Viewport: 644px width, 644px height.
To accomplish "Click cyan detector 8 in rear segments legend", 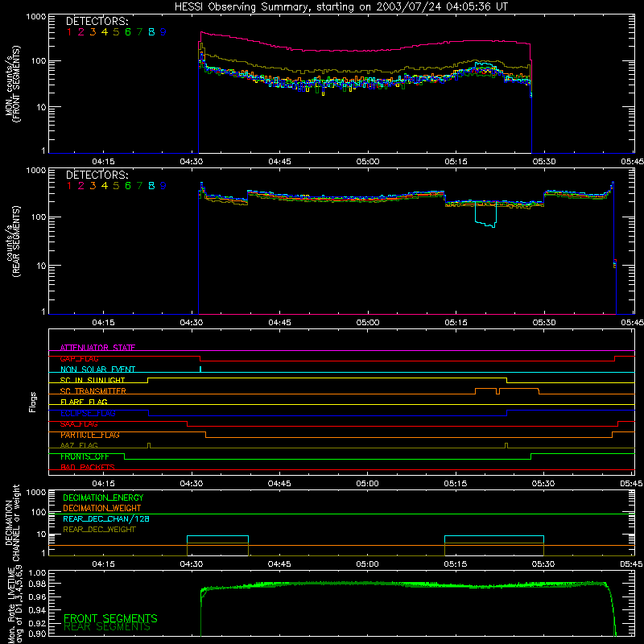I will point(151,186).
